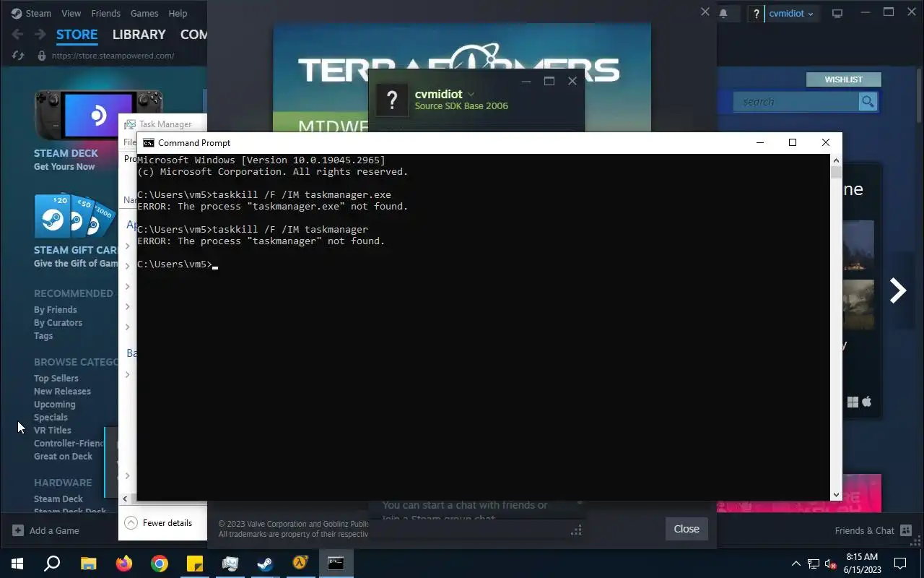This screenshot has width=924, height=578.
Task: Open the Windows action center
Action: coord(900,564)
